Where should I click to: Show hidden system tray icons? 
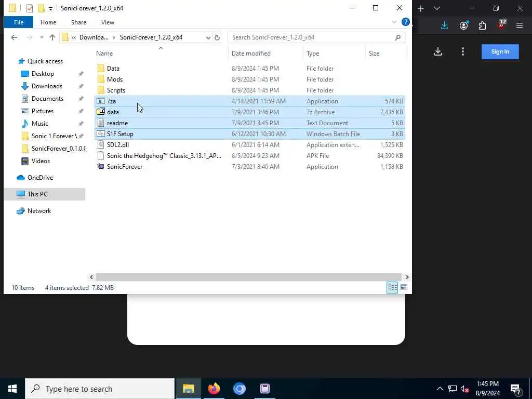440,389
